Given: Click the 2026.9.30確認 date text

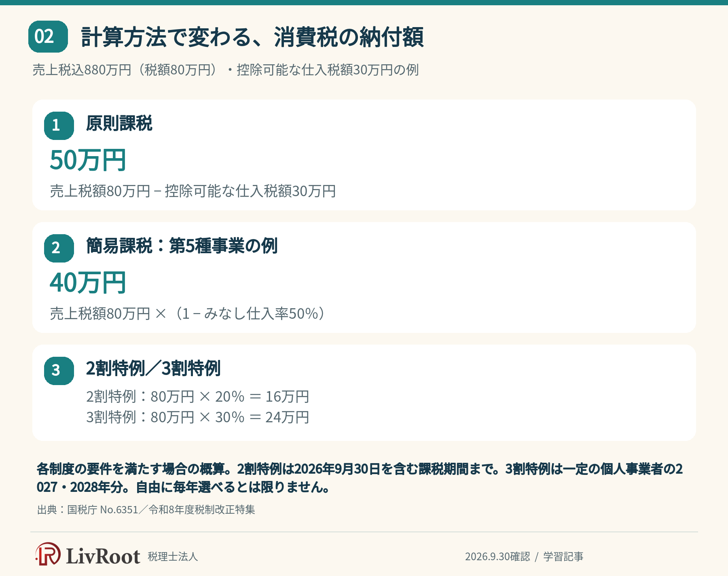Looking at the screenshot, I should pos(497,557).
